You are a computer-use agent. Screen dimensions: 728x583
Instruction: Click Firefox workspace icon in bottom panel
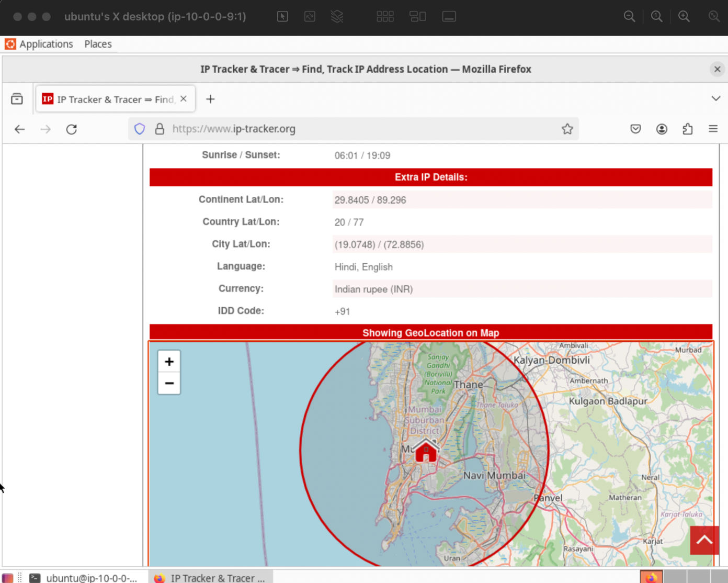click(x=651, y=577)
